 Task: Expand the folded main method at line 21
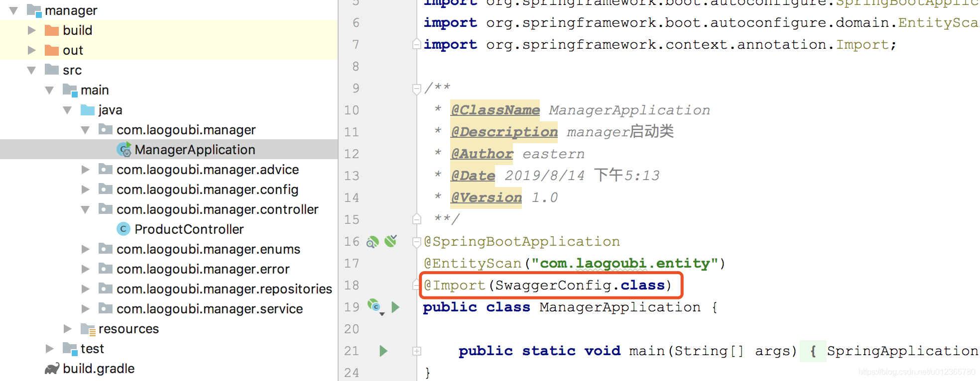pyautogui.click(x=417, y=351)
